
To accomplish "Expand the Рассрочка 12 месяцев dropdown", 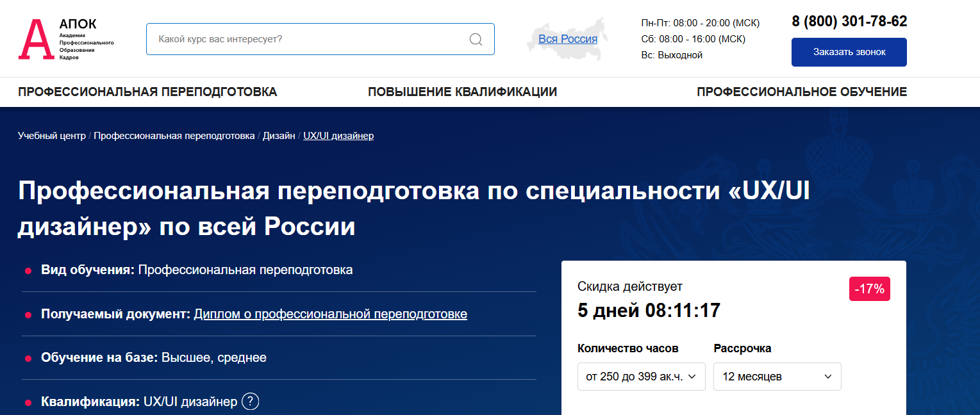I will (777, 377).
